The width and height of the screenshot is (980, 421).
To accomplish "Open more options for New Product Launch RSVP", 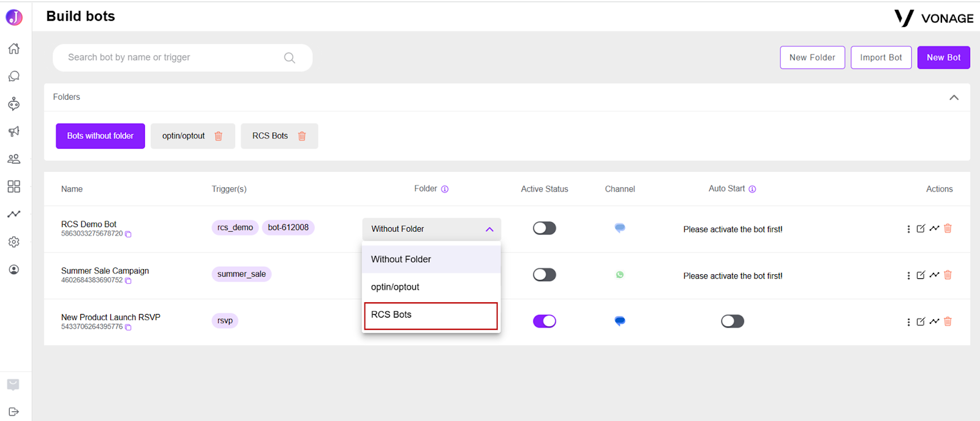I will coord(908,322).
